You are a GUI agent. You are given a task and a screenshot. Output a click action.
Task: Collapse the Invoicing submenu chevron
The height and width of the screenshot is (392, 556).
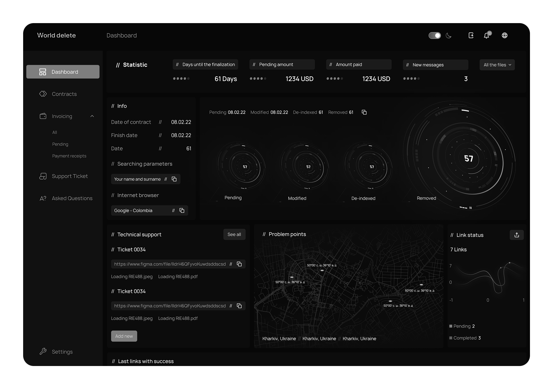point(92,116)
